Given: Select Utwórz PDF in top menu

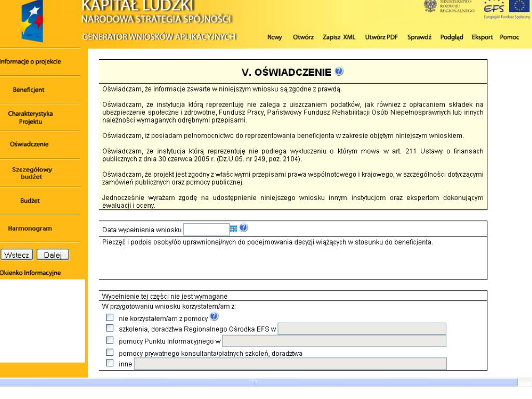Looking at the screenshot, I should tap(381, 37).
